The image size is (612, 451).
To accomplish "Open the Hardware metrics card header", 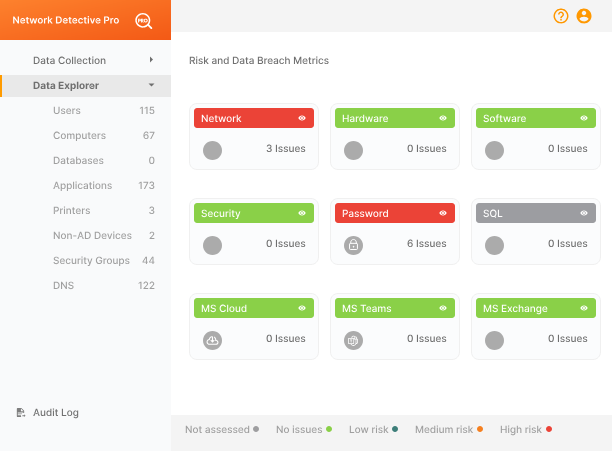I will click(385, 118).
